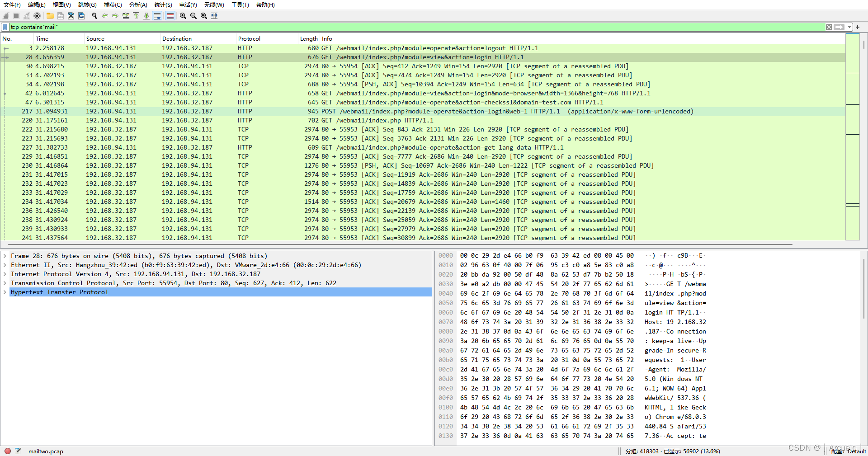Restart the current capture
Viewport: 868px width, 456px height.
(27, 16)
